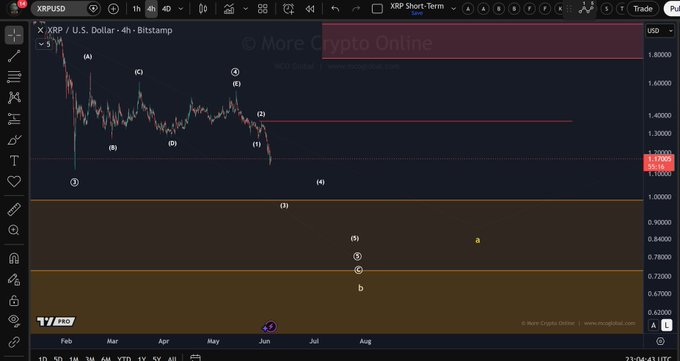
Task: Open the chart patterns tool group
Action: coord(14,98)
